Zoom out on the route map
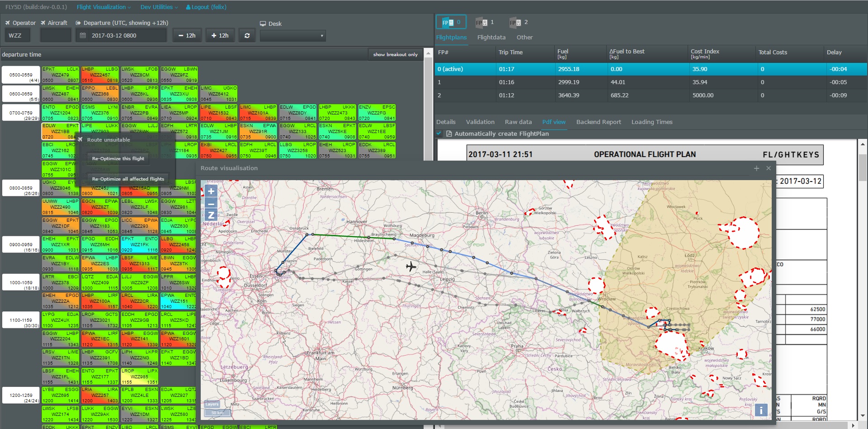 (x=211, y=204)
